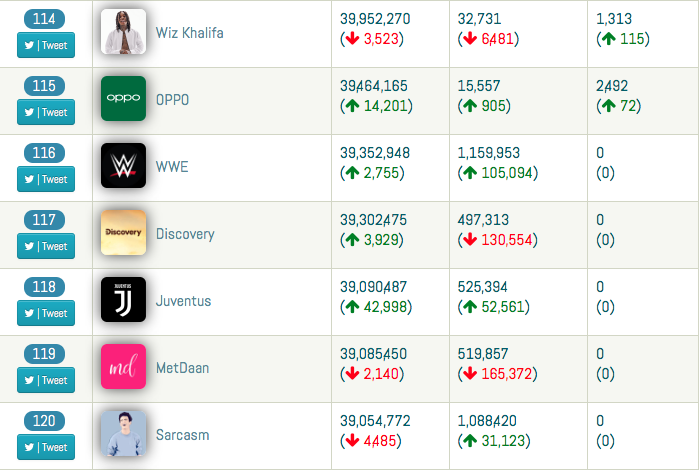Share rank 117 via Tweet button

point(46,246)
